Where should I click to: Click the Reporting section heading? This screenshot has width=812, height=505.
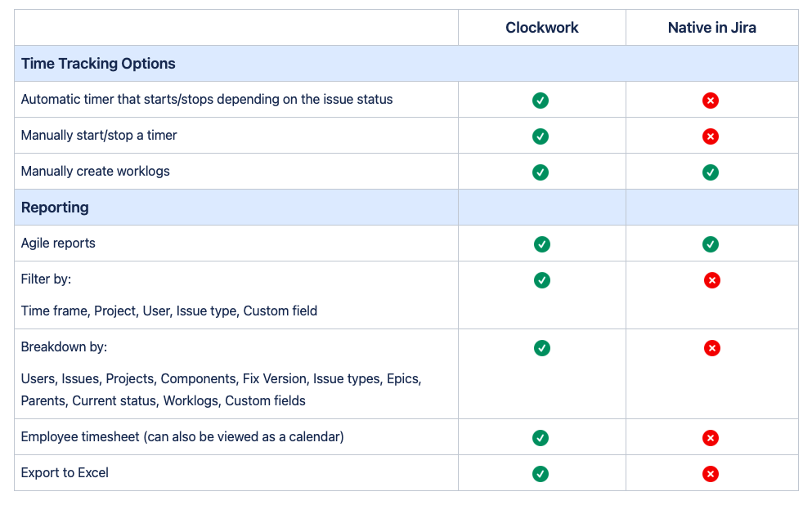tap(54, 208)
